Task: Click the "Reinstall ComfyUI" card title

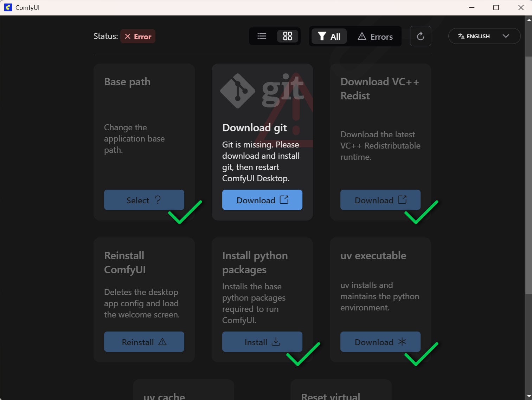Action: click(x=125, y=263)
